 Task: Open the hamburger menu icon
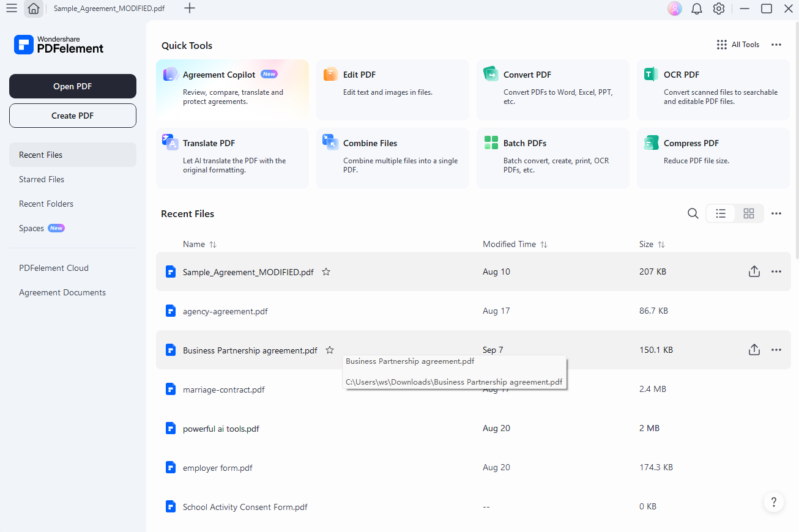click(x=11, y=8)
